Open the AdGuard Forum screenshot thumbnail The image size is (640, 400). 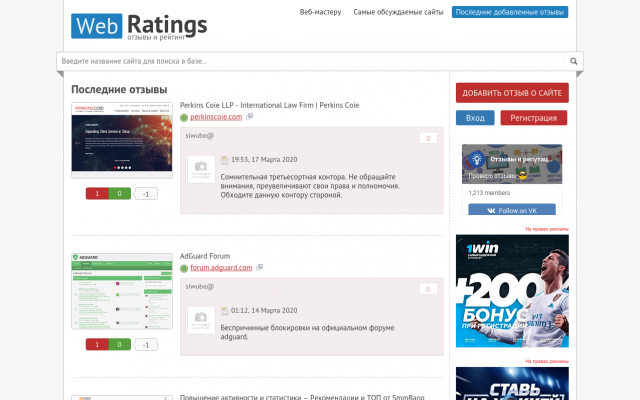coord(122,291)
